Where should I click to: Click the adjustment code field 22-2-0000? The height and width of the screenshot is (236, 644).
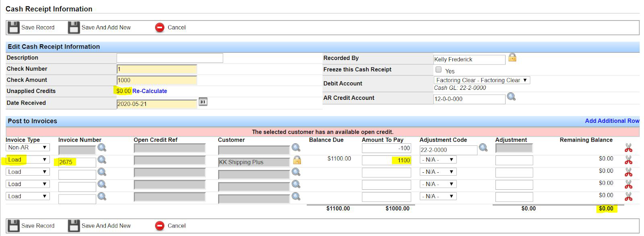pos(448,150)
